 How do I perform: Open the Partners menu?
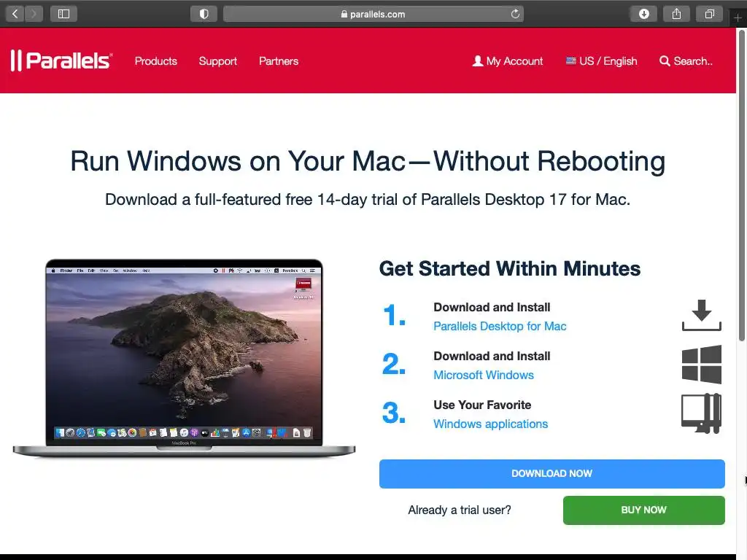pos(279,61)
